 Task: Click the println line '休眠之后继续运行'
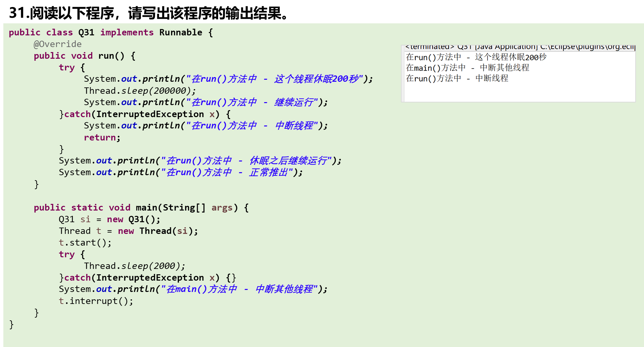(x=200, y=161)
